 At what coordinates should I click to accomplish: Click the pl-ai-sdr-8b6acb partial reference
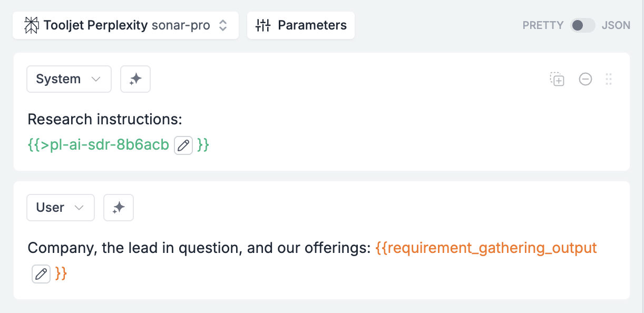tap(97, 145)
